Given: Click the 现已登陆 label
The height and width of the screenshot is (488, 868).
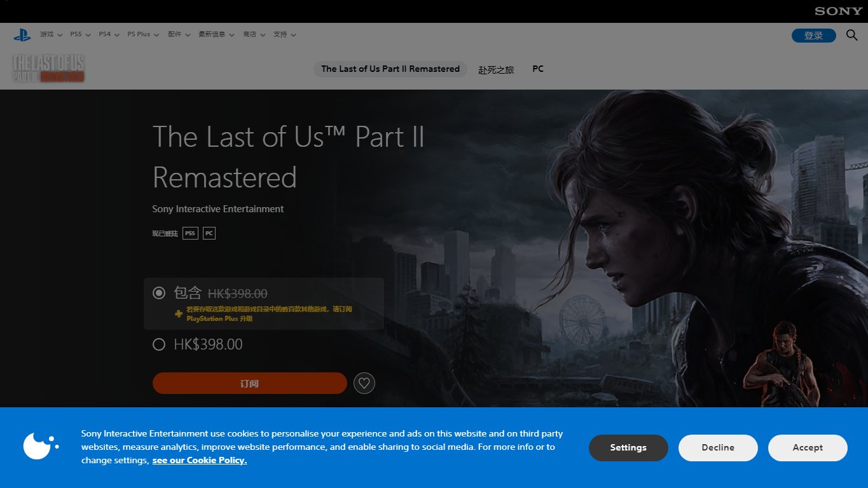Looking at the screenshot, I should (165, 234).
